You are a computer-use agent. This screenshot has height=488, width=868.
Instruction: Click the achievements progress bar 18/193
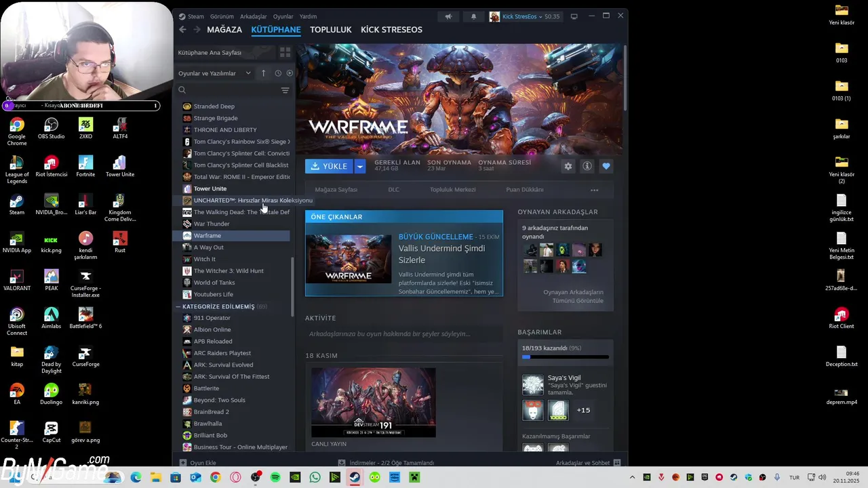(566, 357)
